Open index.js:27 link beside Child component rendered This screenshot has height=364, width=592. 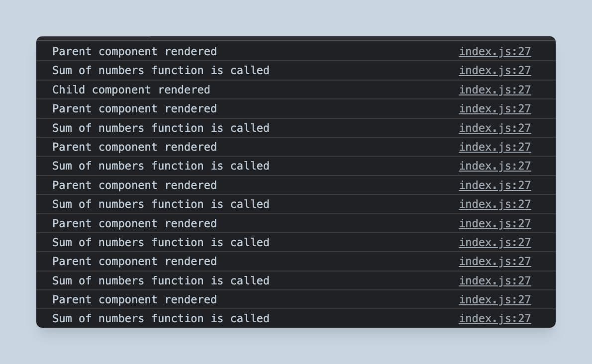click(x=494, y=90)
